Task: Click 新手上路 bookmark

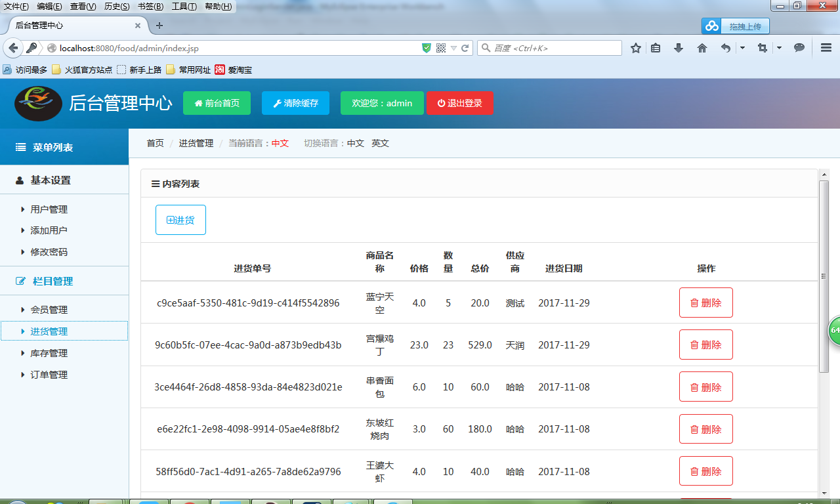Action: coord(139,70)
